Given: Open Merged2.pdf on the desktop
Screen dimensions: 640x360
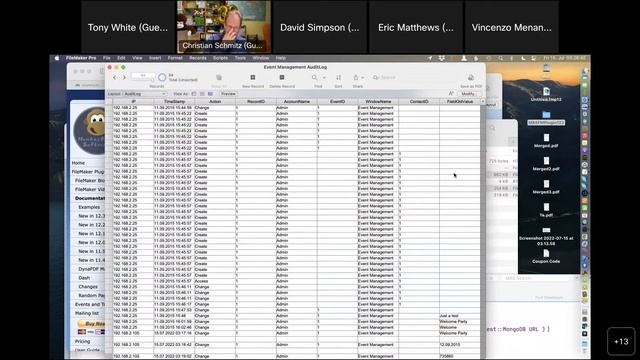Looking at the screenshot, I should click(546, 164).
